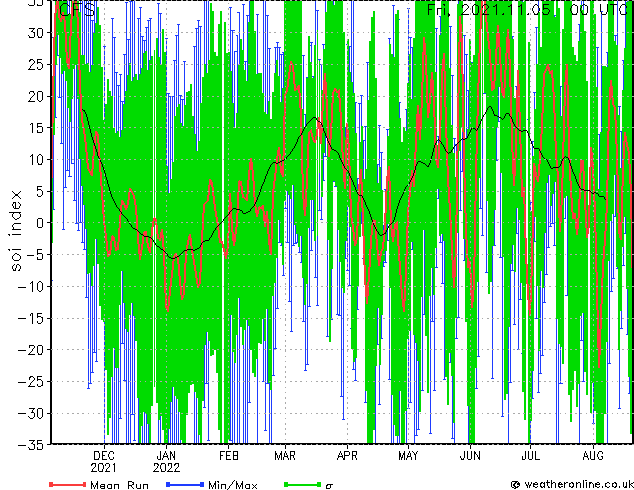Click the '20' y-axis tick value

pyautogui.click(x=35, y=96)
